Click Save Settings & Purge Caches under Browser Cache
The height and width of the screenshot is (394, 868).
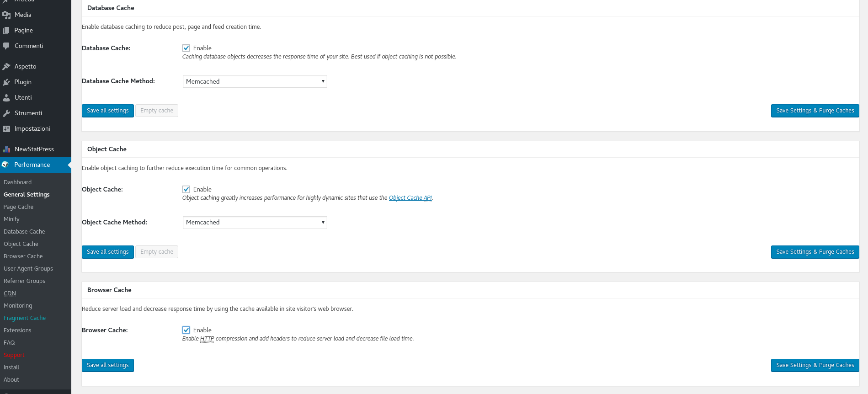[815, 365]
